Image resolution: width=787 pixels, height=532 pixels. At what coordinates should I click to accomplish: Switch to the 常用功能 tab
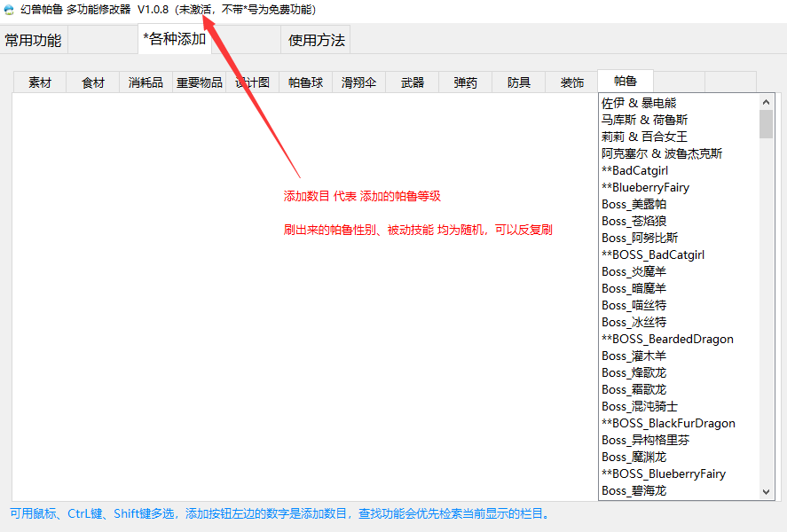click(x=34, y=40)
